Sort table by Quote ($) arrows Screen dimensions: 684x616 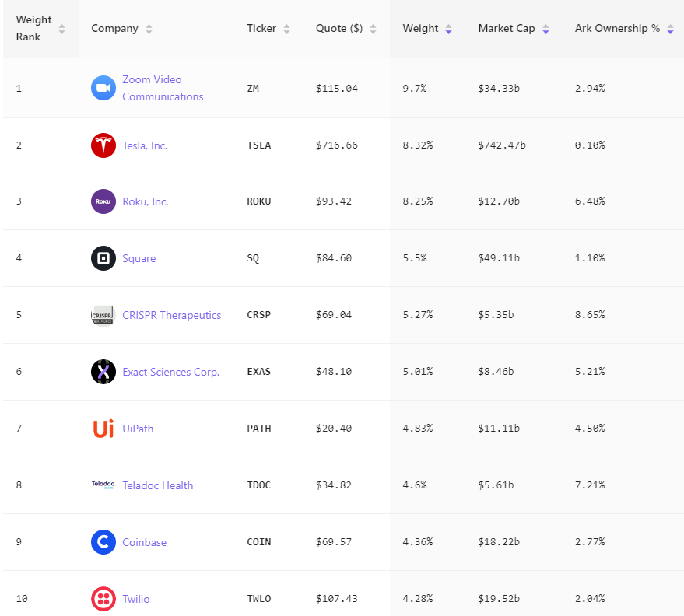click(x=373, y=29)
